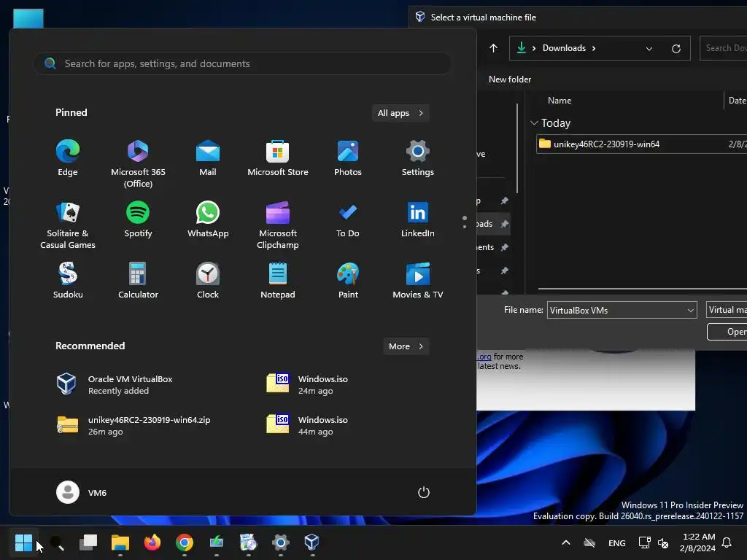Open Spotify from pinned apps
The height and width of the screenshot is (560, 747).
[138, 219]
